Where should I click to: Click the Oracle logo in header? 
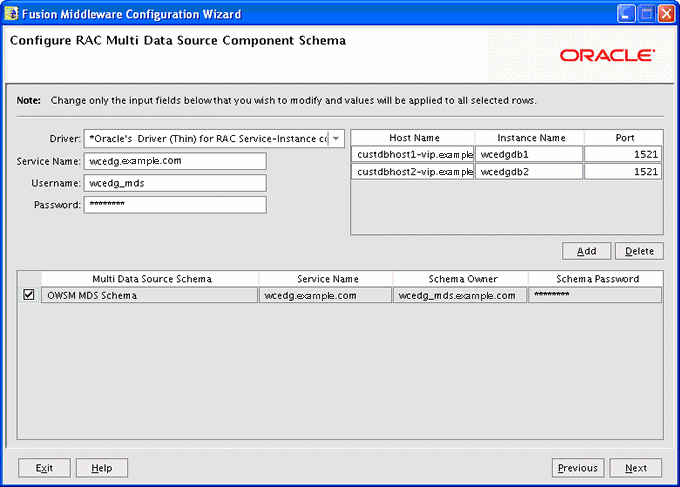[x=607, y=56]
